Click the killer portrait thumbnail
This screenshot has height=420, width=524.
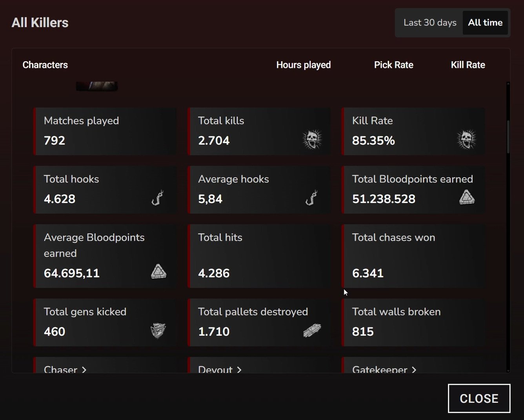97,86
